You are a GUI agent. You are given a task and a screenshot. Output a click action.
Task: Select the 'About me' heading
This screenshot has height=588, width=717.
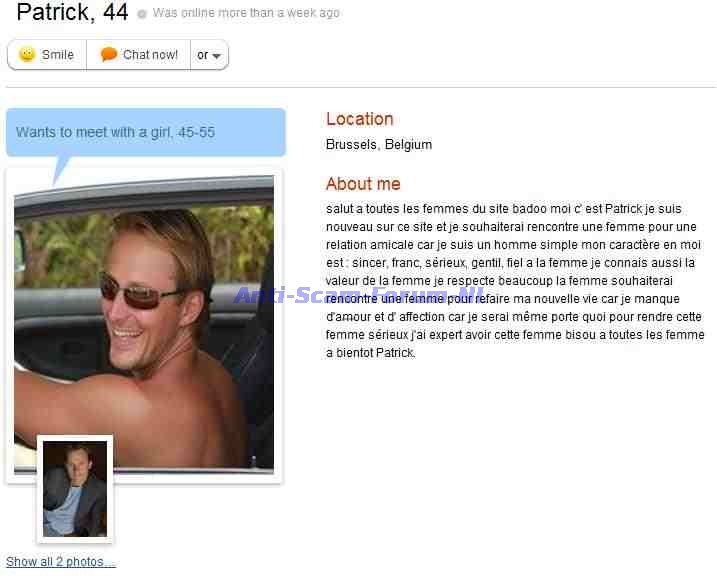click(363, 184)
